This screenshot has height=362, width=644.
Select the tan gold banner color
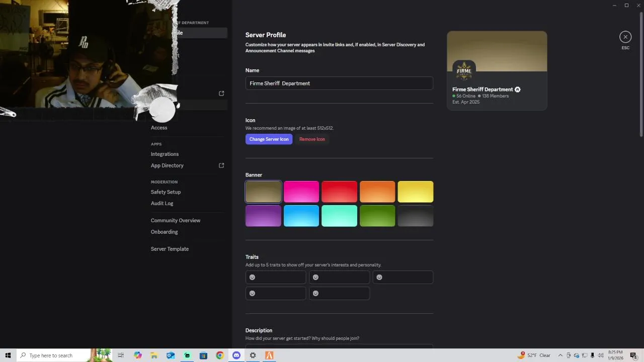pyautogui.click(x=263, y=192)
